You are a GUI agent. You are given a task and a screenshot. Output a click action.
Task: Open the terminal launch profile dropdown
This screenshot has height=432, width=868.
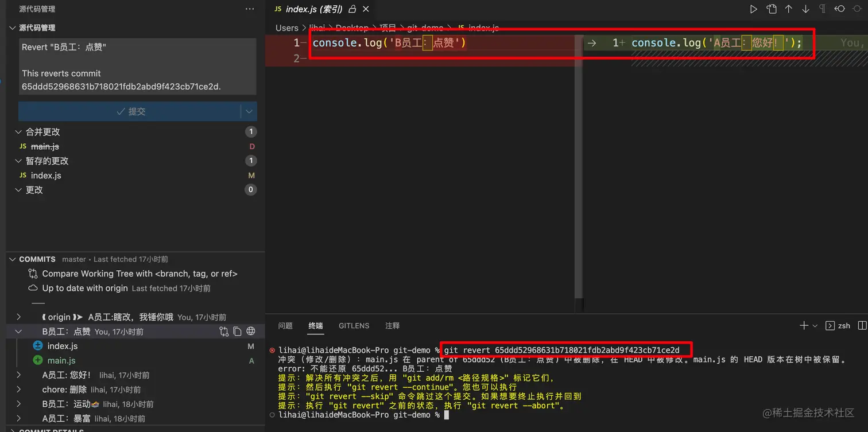[x=815, y=326]
